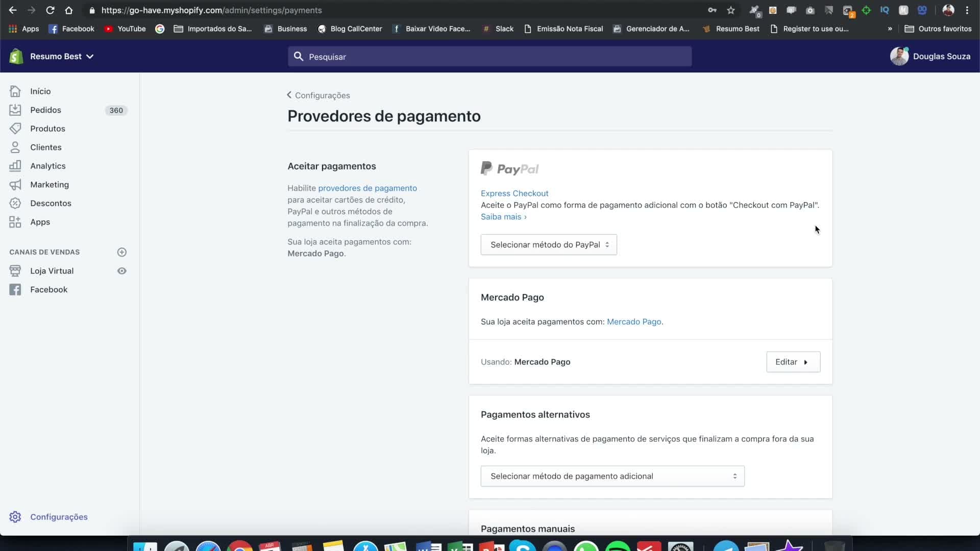
Task: Add a sales channel with plus icon
Action: point(121,252)
